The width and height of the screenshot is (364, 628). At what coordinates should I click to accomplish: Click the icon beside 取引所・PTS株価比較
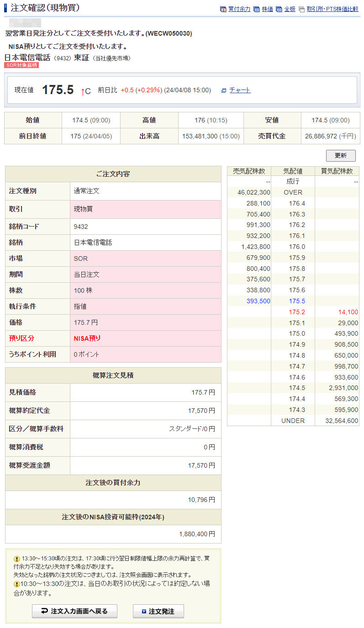301,9
